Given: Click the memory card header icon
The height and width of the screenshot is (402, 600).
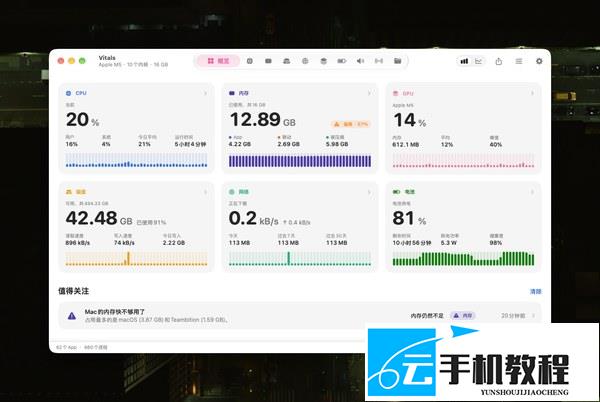Looking at the screenshot, I should coord(232,93).
